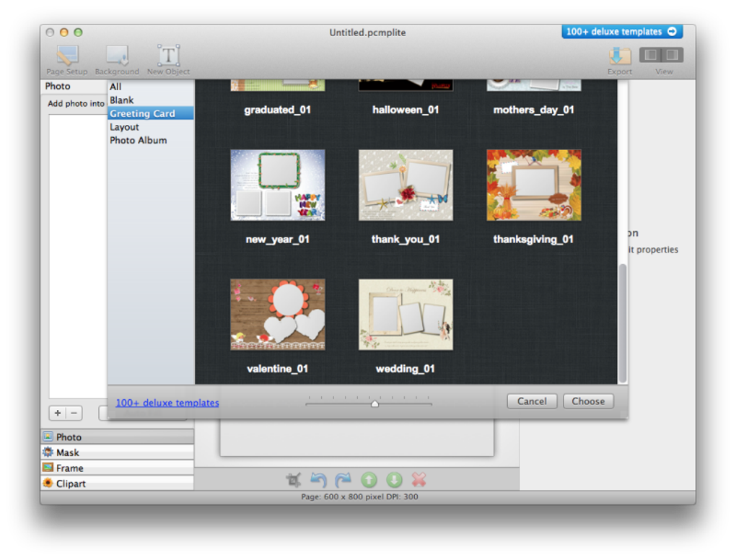Select the Photo Album category
Screen dimensions: 736x560
(x=151, y=140)
